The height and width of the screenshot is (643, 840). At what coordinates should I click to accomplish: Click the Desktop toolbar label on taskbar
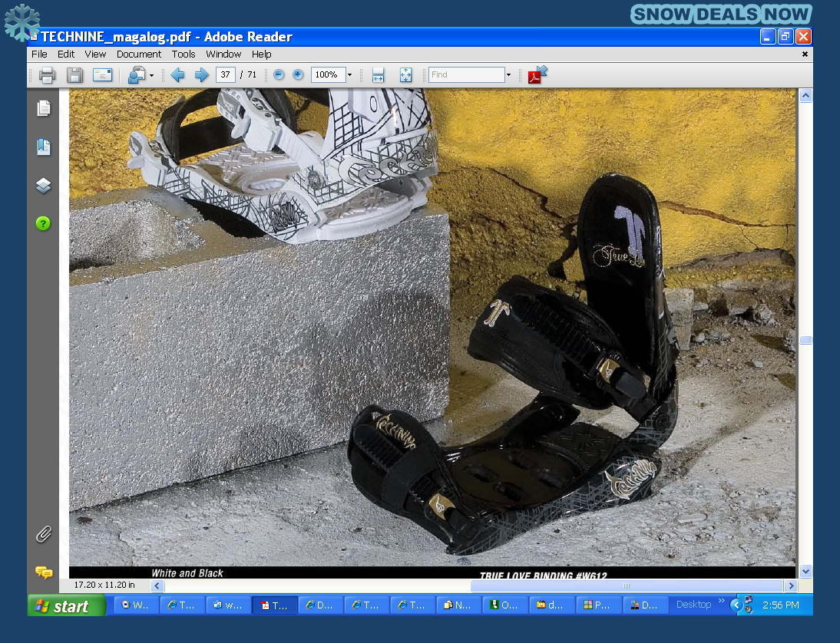[694, 605]
